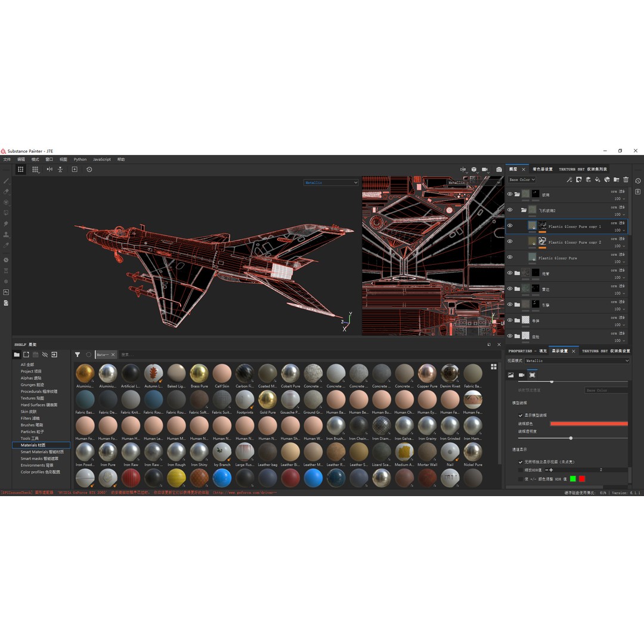Open the 帮助 menu
Viewport: 644px width, 644px height.
click(120, 159)
